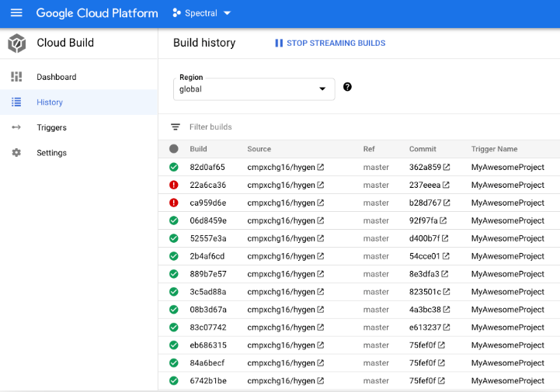The width and height of the screenshot is (560, 392).
Task: Click the Stop Streaming Builds button
Action: (x=330, y=43)
